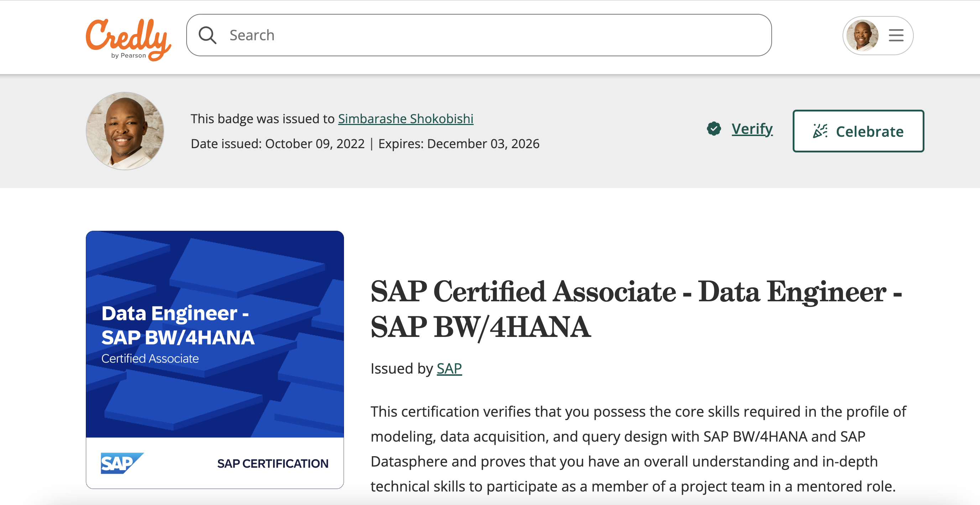
Task: Click the SAP Certified Associate badge title
Action: click(635, 309)
